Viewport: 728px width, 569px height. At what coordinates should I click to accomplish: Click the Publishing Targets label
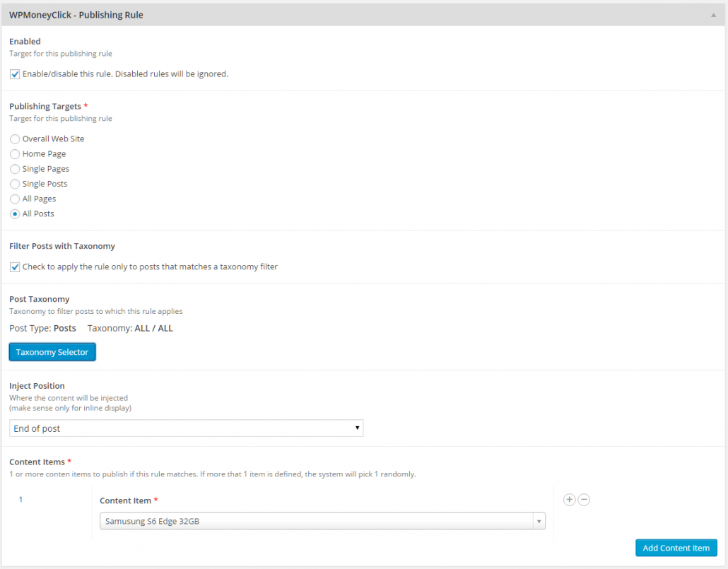[45, 106]
